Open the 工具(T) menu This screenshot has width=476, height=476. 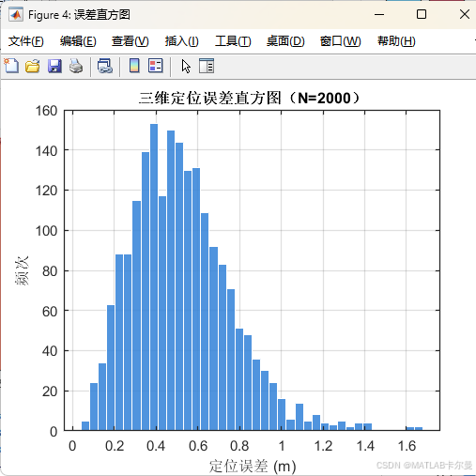click(233, 41)
